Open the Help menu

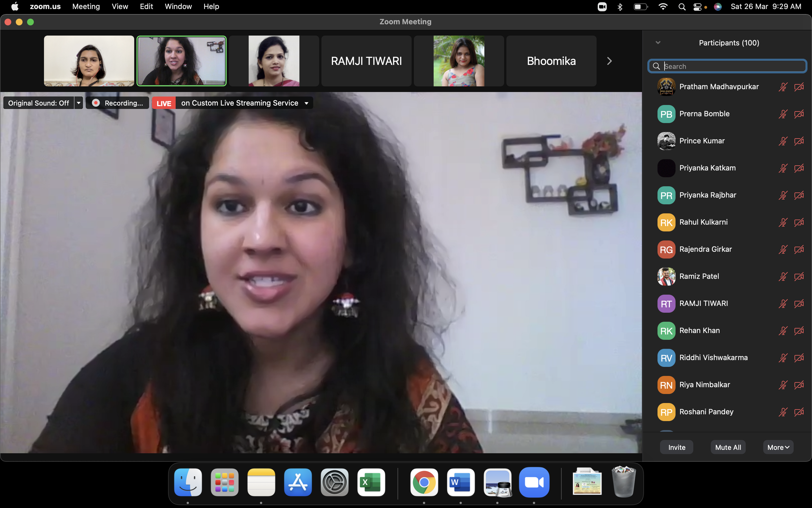211,7
